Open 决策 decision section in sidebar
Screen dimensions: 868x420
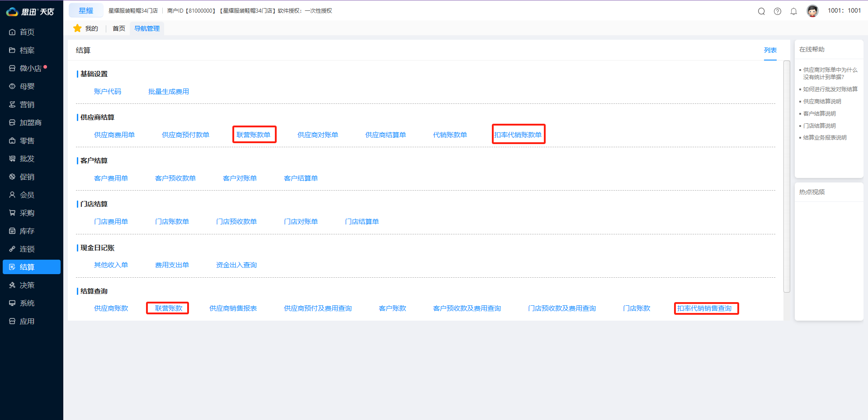[27, 285]
